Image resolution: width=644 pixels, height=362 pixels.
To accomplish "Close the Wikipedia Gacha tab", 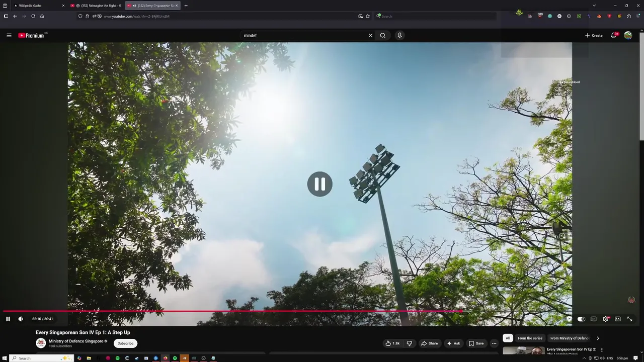I will pyautogui.click(x=63, y=6).
